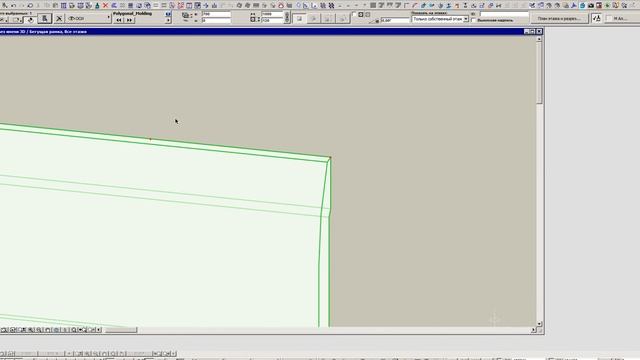This screenshot has height=360, width=640.
Task: Click the third geometry method button
Action: pos(328,19)
